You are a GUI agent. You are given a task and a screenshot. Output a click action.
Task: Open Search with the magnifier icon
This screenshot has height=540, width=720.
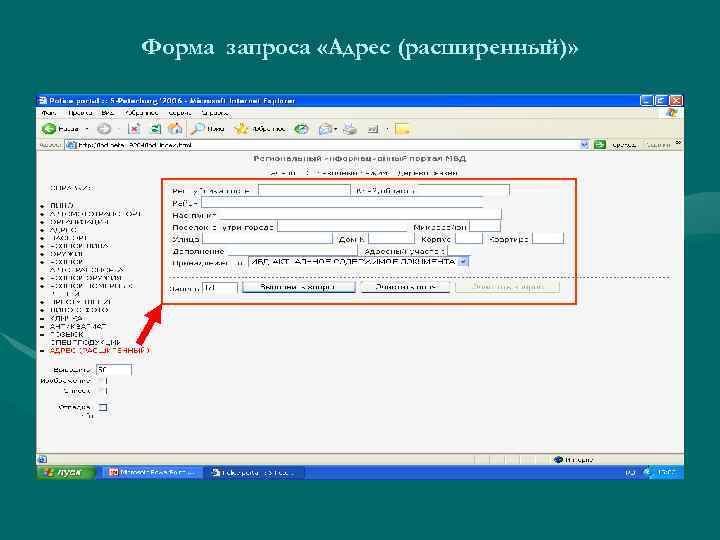pyautogui.click(x=198, y=129)
